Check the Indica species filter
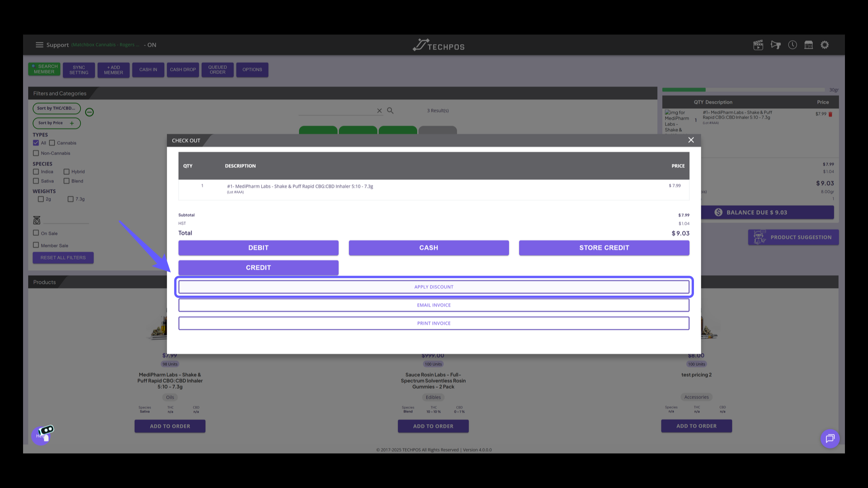Viewport: 868px width, 488px height. click(x=36, y=172)
